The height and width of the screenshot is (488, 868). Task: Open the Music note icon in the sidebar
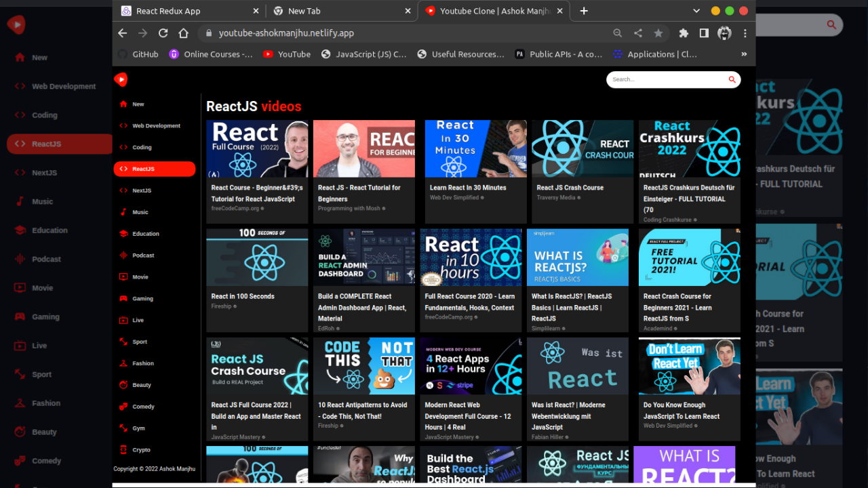[x=123, y=212]
